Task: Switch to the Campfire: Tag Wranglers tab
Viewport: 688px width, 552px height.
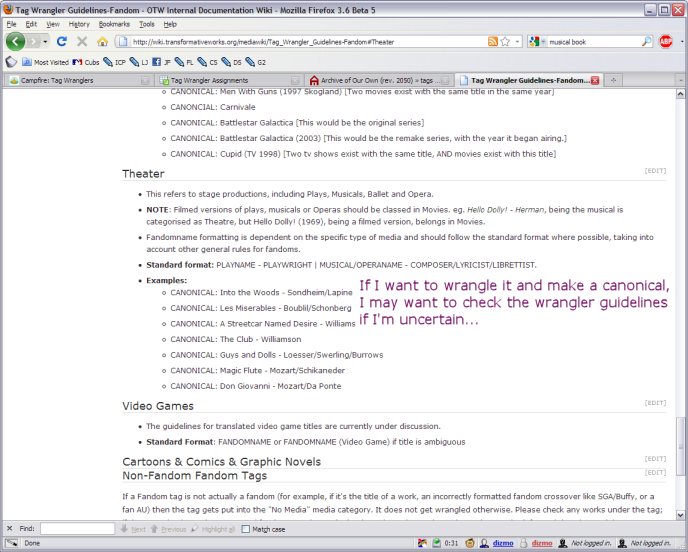Action: click(x=78, y=80)
